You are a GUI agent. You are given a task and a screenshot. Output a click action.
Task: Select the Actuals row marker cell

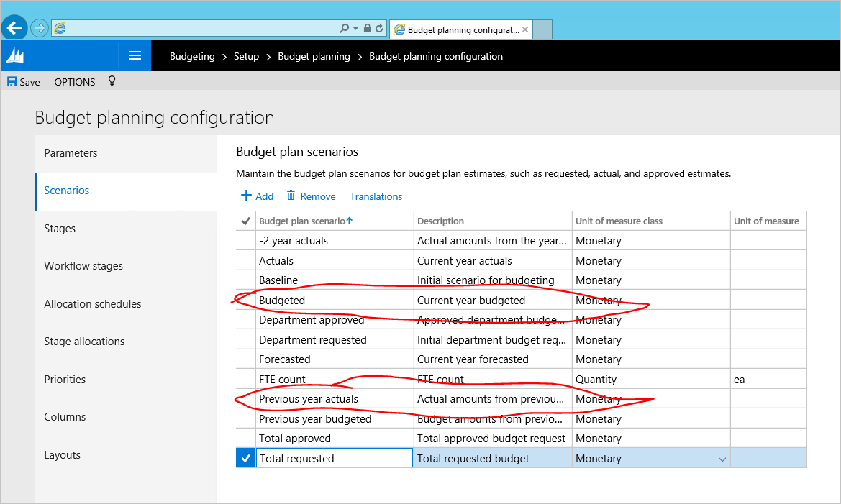click(x=245, y=260)
